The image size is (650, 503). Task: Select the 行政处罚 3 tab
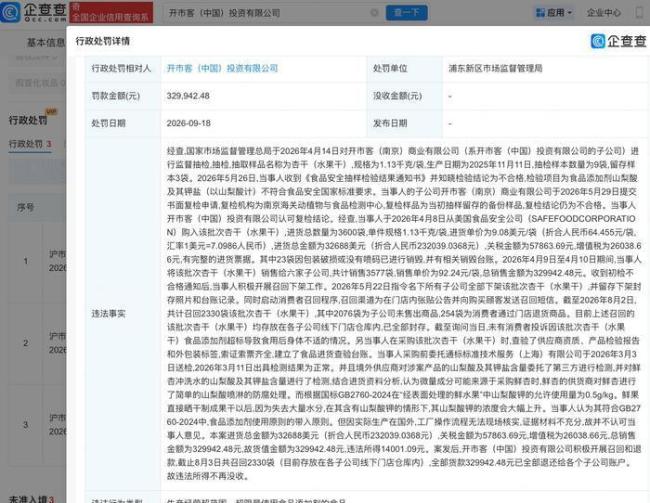pos(30,144)
